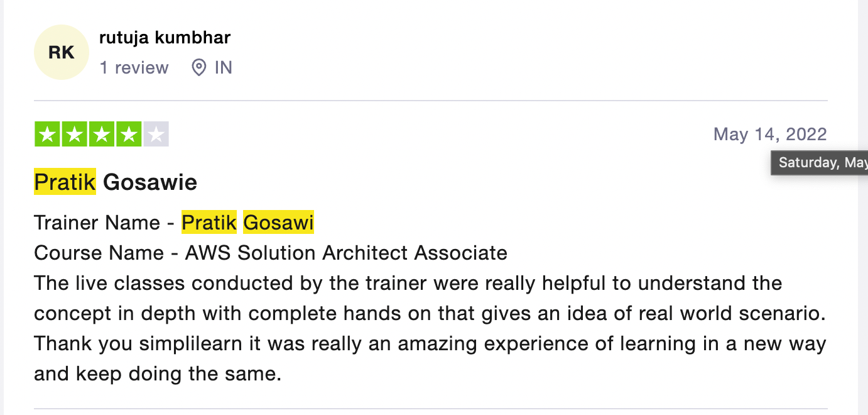868x415 pixels.
Task: Open reviewer profile rutuja kumbhar
Action: (165, 38)
